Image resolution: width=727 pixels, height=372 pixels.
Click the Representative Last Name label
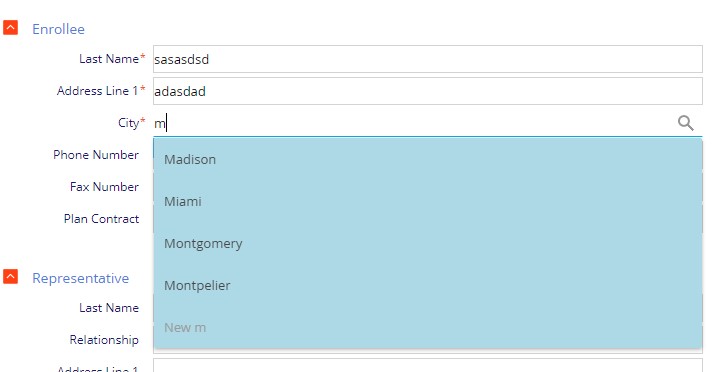(109, 308)
